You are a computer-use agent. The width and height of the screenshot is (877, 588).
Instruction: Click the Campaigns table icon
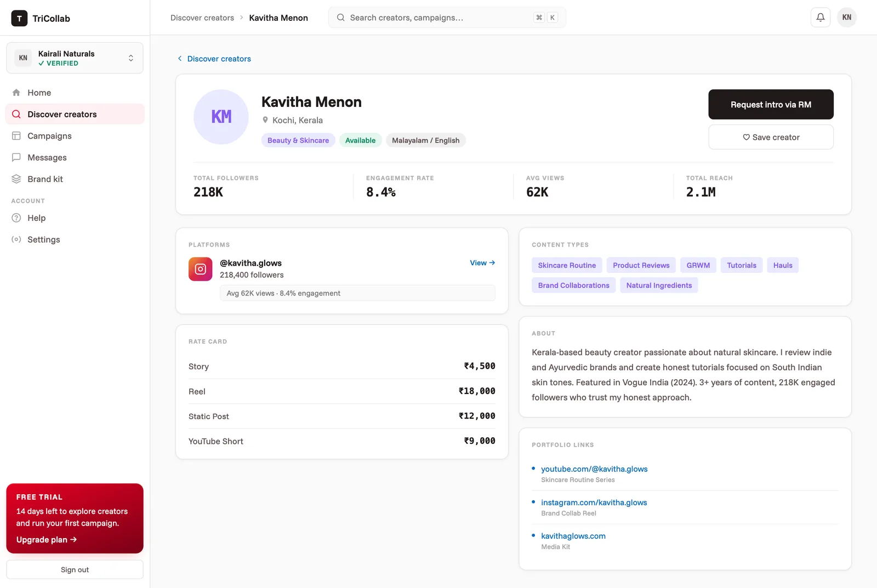point(16,136)
